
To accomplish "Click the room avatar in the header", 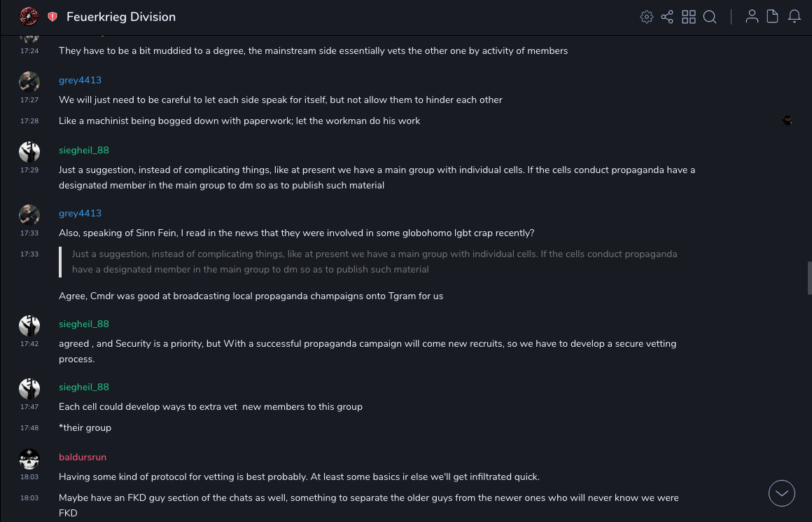I will (29, 16).
